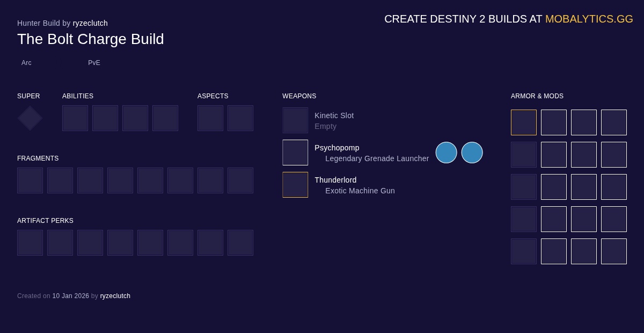
Task: Click the Super diamond icon slot
Action: coord(30,118)
